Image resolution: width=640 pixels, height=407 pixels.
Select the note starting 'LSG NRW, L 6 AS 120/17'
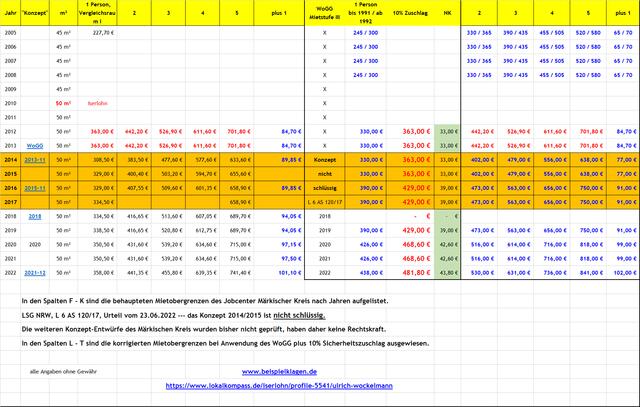173,315
